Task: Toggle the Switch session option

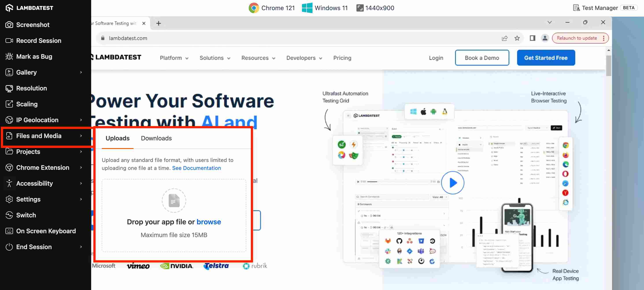Action: tap(26, 215)
